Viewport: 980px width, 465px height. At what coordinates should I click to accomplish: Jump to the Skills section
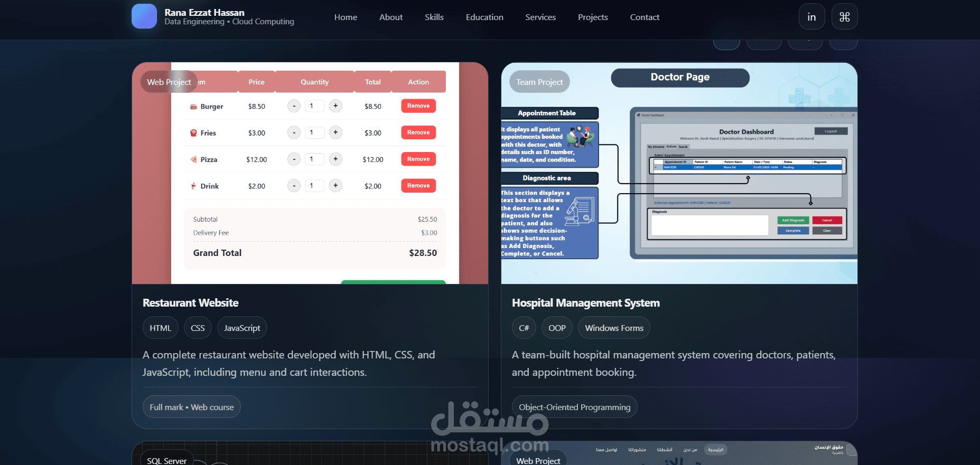[434, 17]
